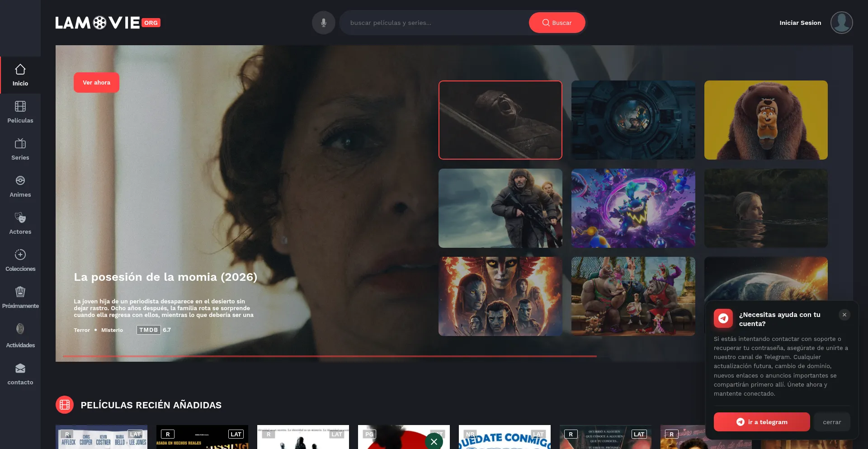This screenshot has width=868, height=449.
Task: Click the ir a telegram button
Action: pyautogui.click(x=762, y=422)
